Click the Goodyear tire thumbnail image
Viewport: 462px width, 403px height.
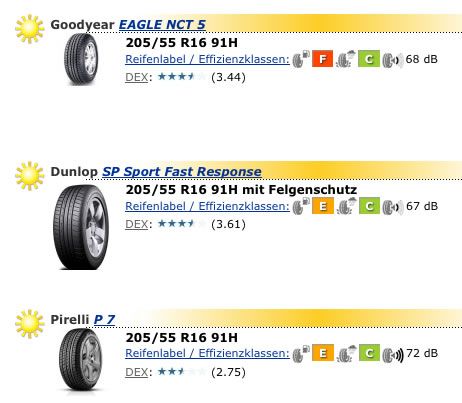(x=81, y=59)
